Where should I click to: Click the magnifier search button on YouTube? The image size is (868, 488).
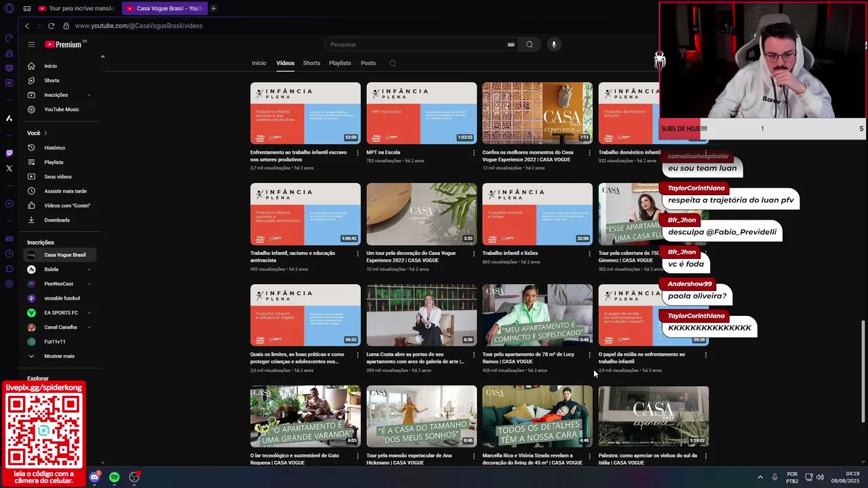tap(530, 44)
